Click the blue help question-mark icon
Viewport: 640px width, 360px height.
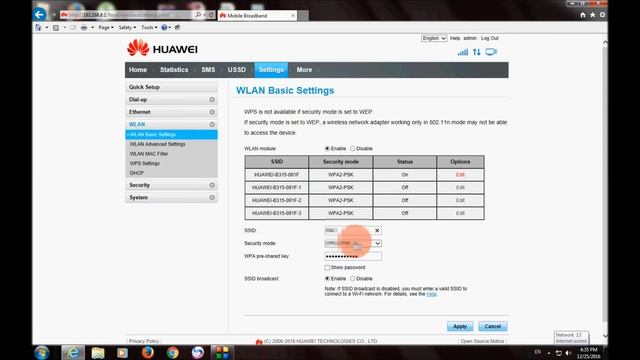(x=164, y=27)
